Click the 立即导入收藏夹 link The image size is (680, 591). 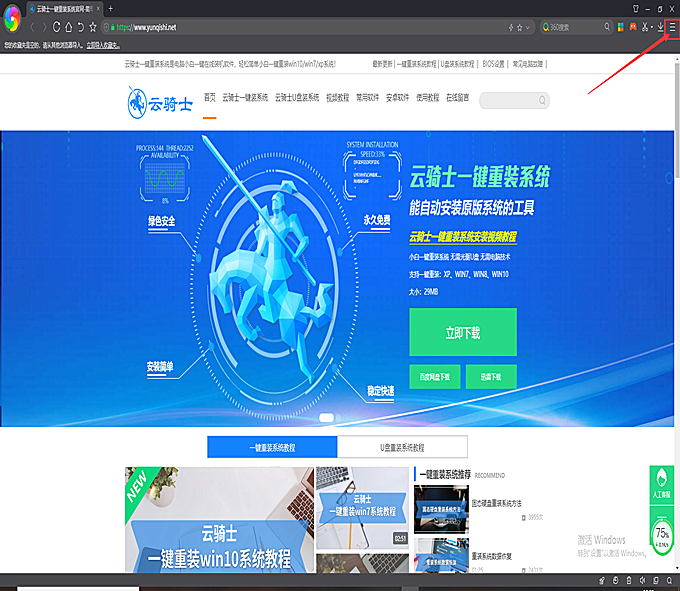coord(103,45)
